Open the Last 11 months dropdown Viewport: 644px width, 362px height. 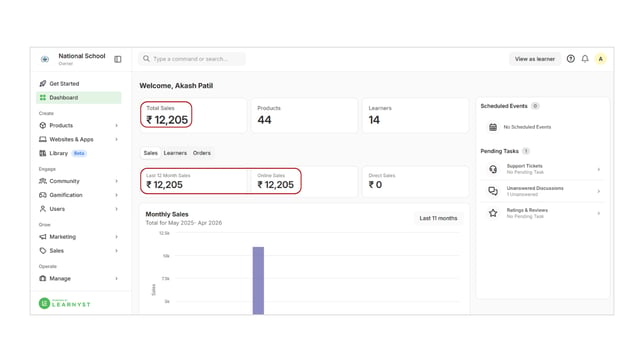(438, 218)
